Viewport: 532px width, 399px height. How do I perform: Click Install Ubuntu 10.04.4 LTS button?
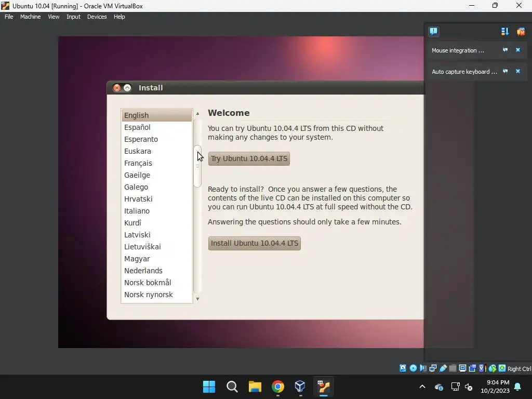[x=255, y=243]
